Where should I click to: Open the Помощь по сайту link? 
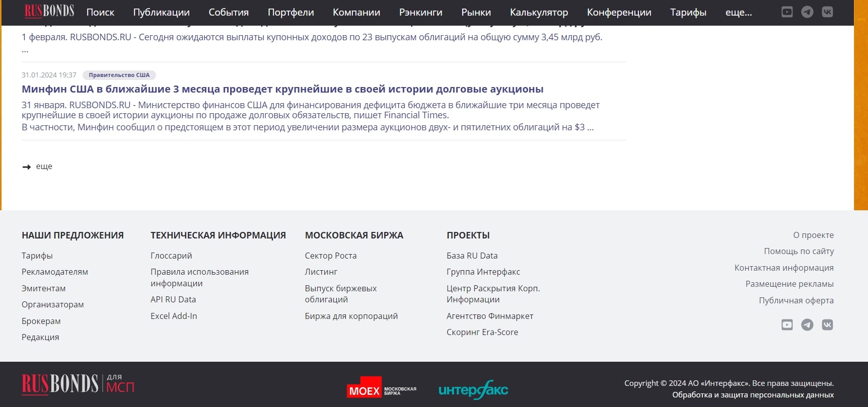click(x=799, y=251)
